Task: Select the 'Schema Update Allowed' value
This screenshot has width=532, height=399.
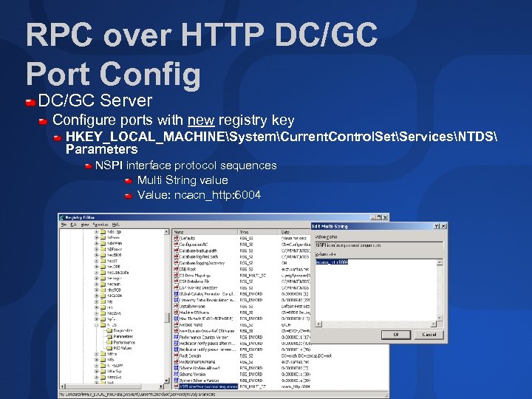Action: (199, 368)
